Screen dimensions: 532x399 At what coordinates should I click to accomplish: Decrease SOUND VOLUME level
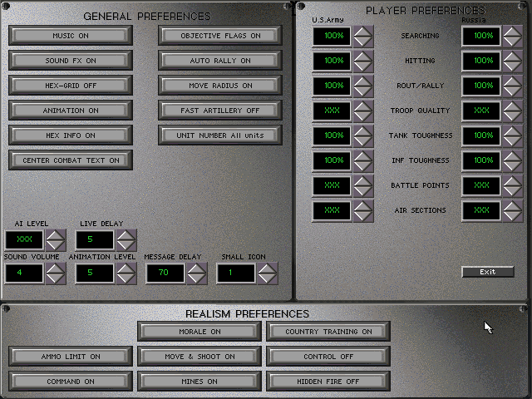[x=56, y=278]
